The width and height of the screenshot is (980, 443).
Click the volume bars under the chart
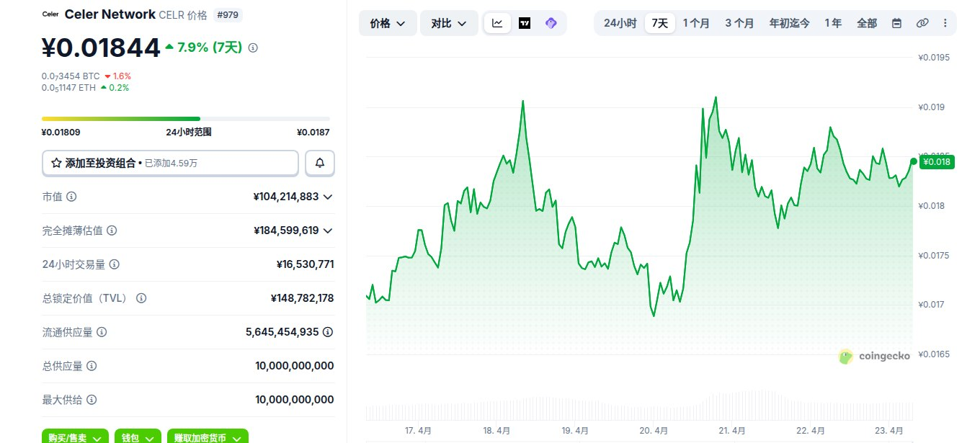[x=639, y=406]
